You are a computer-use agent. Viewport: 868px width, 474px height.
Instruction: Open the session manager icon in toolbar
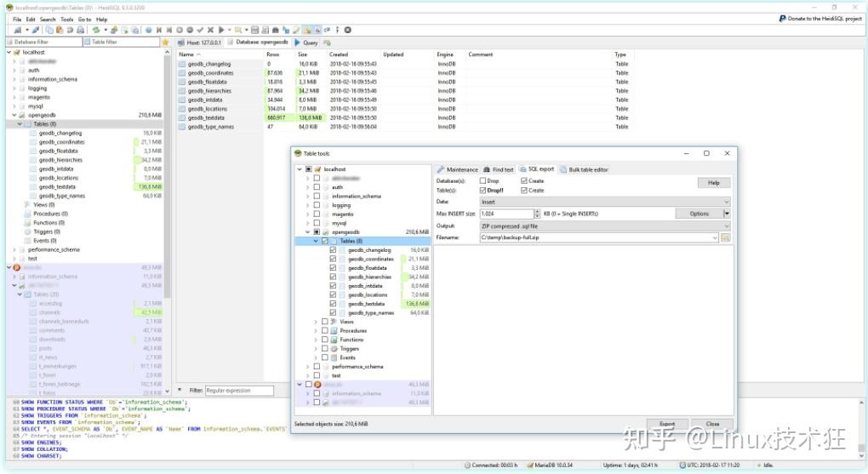[x=18, y=30]
